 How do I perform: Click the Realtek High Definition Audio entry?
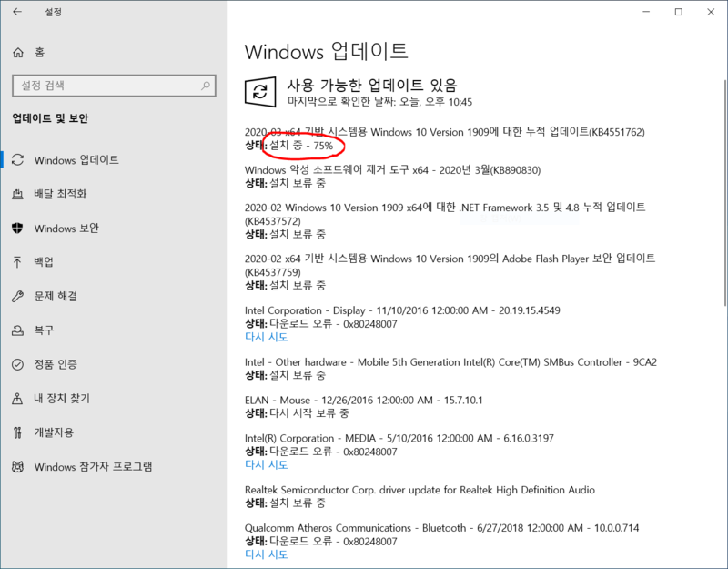[420, 490]
